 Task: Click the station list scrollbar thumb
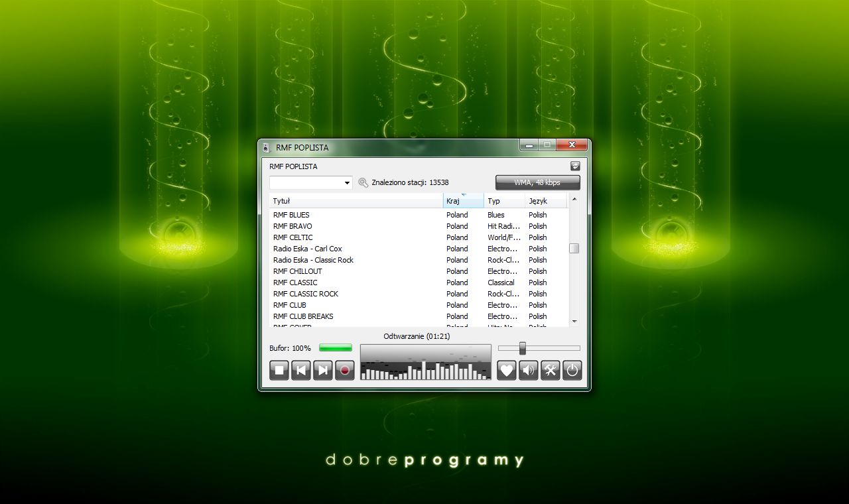pos(574,248)
